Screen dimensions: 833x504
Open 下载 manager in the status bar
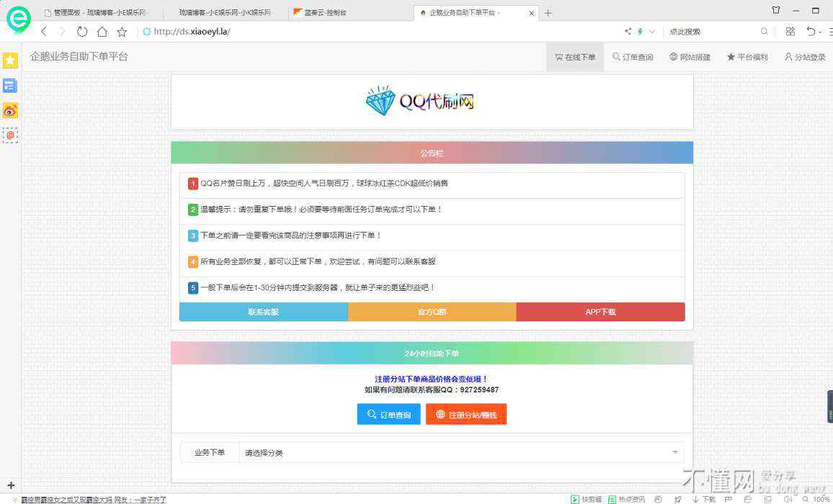703,499
